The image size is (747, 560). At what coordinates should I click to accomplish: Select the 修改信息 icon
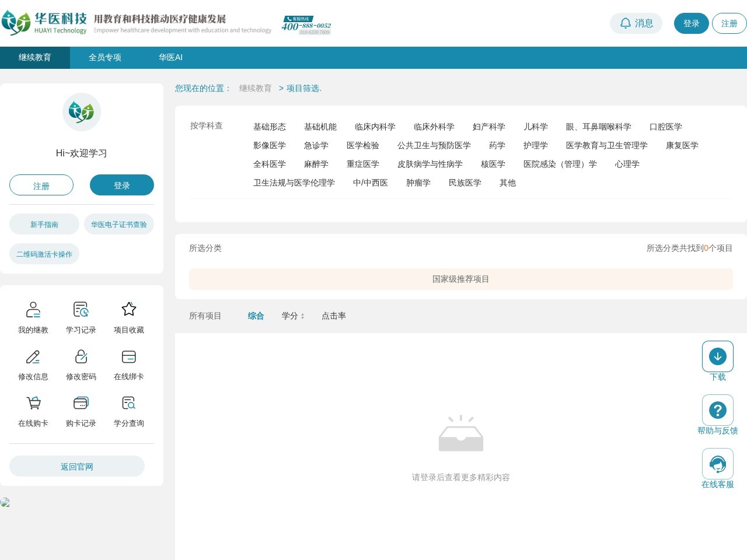tap(33, 363)
